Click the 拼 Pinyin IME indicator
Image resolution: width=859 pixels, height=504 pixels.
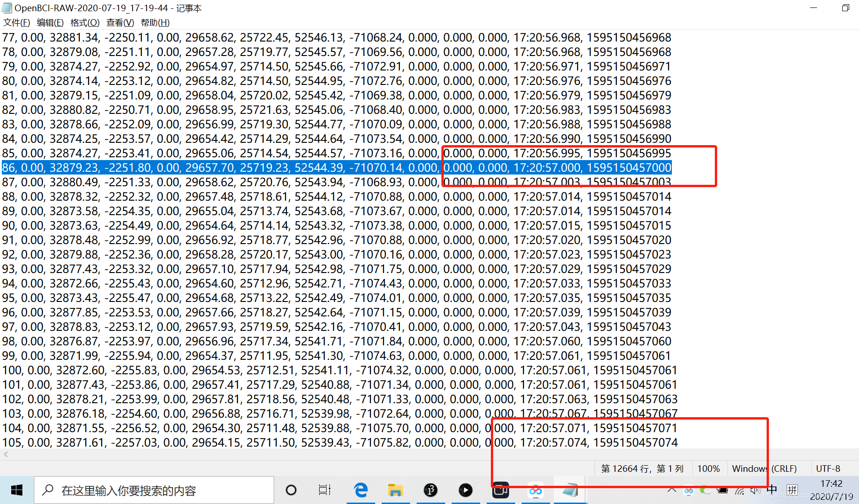pyautogui.click(x=792, y=490)
